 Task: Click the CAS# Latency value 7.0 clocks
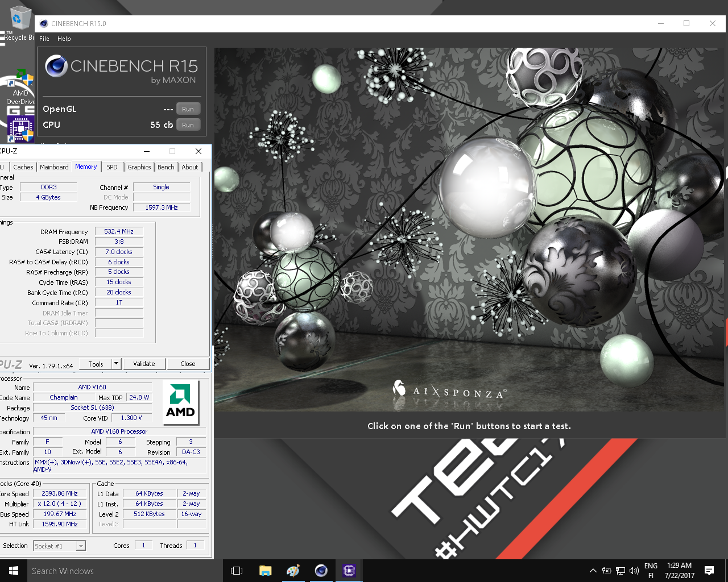tap(119, 252)
